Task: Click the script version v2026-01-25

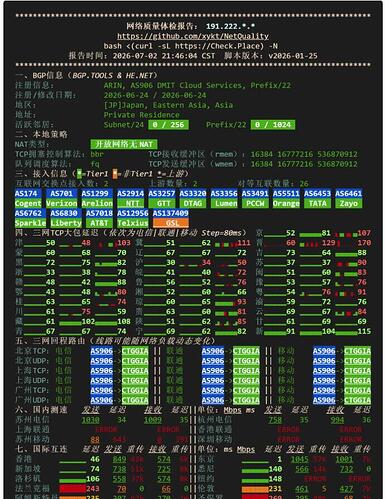Action: pos(293,56)
